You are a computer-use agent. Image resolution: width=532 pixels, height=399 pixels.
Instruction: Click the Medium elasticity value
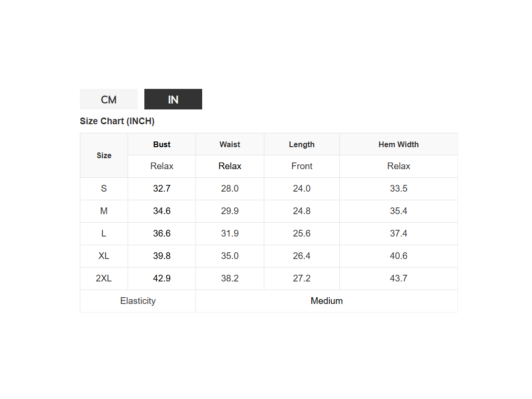tap(326, 301)
